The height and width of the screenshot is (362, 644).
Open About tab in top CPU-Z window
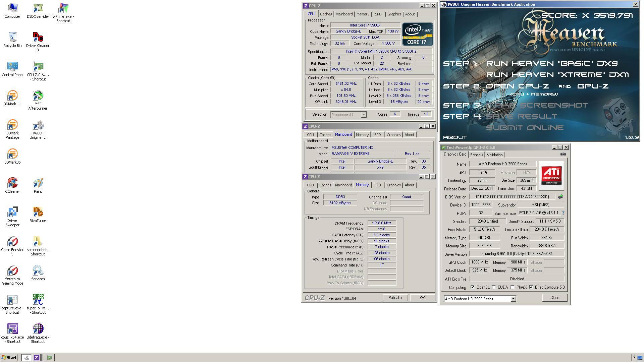[x=410, y=14]
